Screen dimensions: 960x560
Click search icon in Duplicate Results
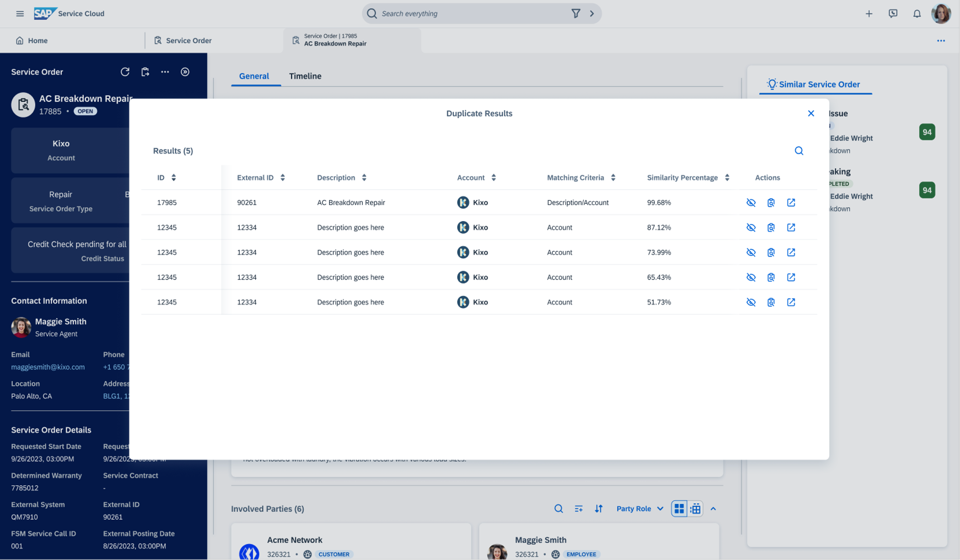(x=799, y=151)
